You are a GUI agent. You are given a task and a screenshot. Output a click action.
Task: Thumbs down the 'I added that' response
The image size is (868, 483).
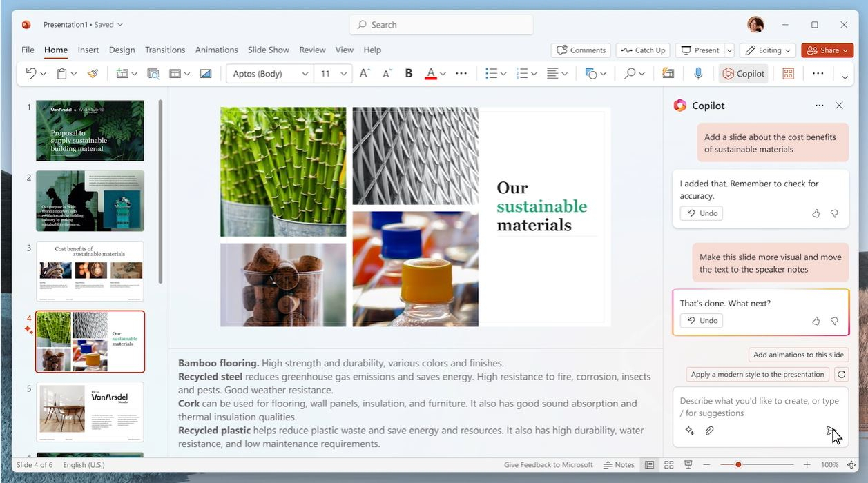[x=834, y=214]
